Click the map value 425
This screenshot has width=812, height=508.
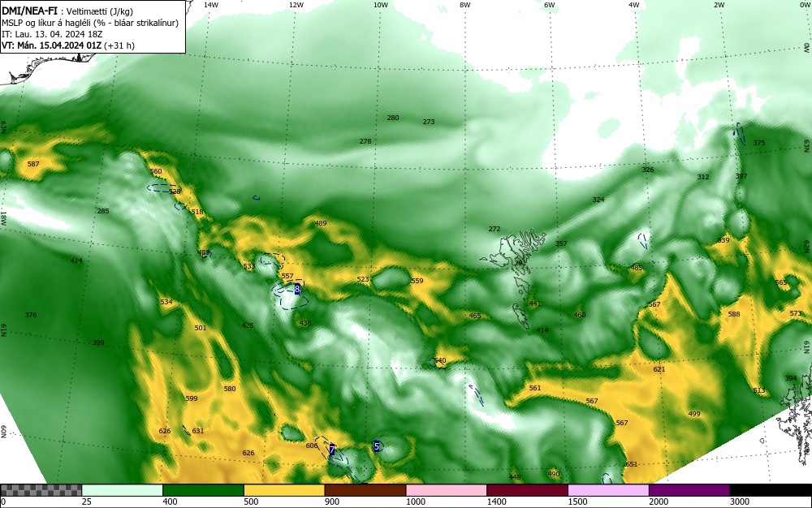(x=248, y=325)
